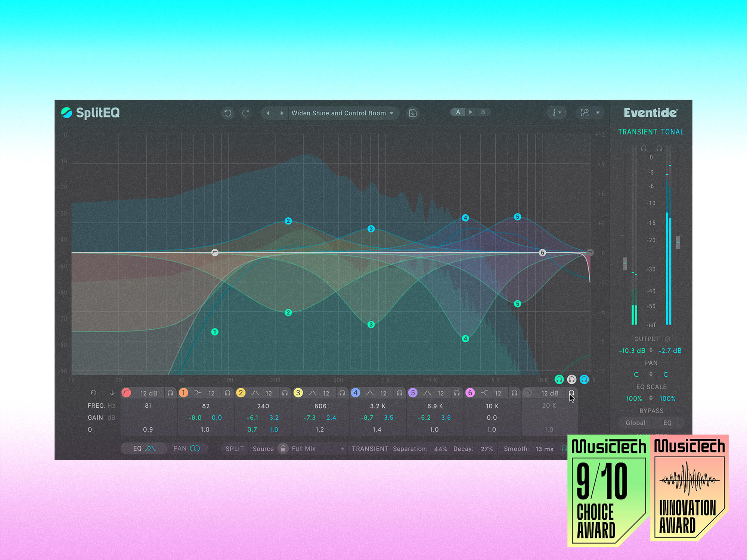Click the undo arrow in the top bar
Image resolution: width=747 pixels, height=560 pixels.
[x=227, y=113]
